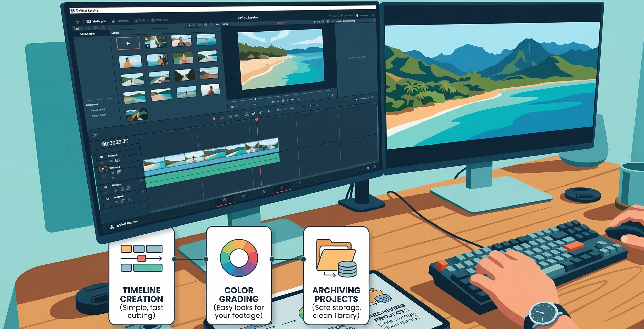Click the stop button in viewer transport

pyautogui.click(x=283, y=101)
